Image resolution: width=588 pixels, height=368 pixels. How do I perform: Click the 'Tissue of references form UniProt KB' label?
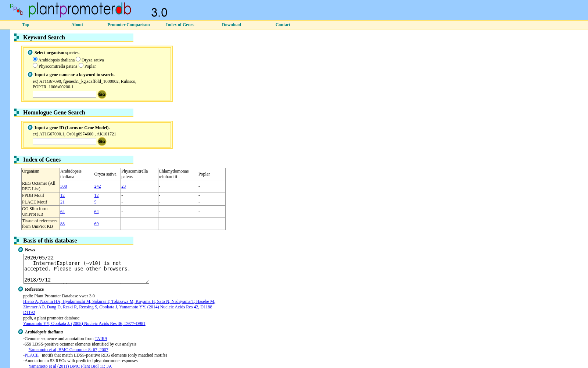[x=40, y=224]
